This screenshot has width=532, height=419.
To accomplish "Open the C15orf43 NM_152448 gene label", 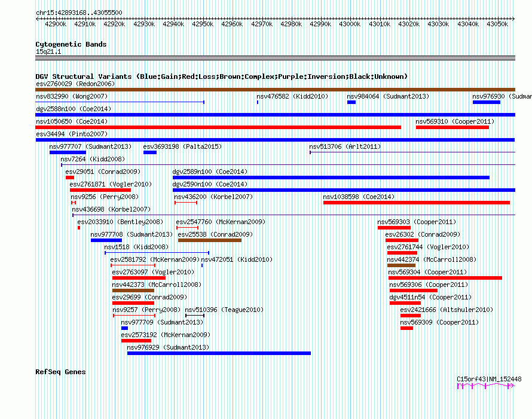I will tap(489, 380).
